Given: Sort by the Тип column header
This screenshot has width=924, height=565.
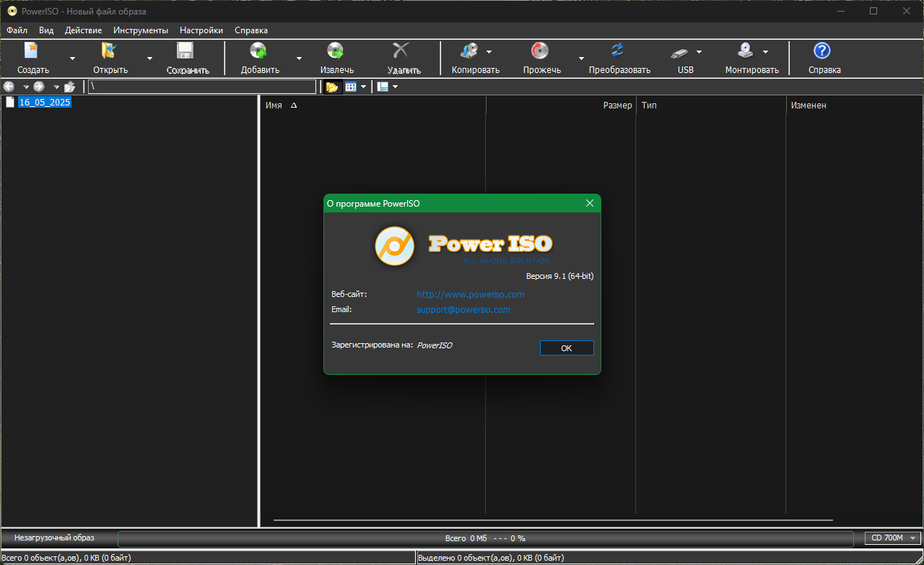Looking at the screenshot, I should [x=711, y=105].
